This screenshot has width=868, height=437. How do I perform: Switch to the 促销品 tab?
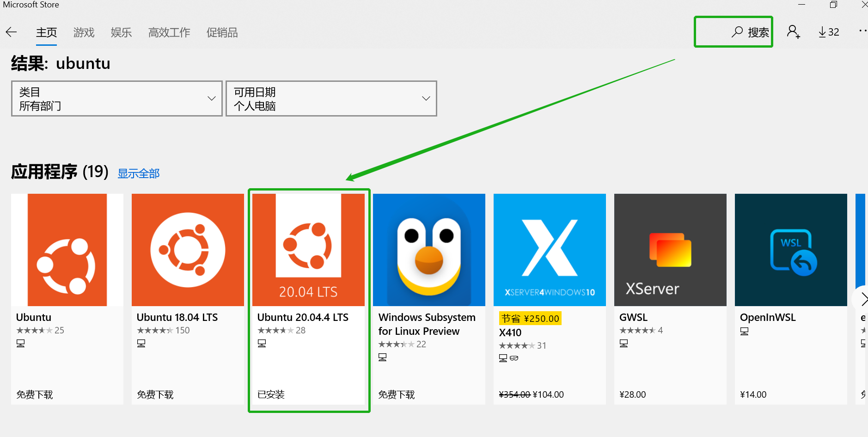click(222, 32)
